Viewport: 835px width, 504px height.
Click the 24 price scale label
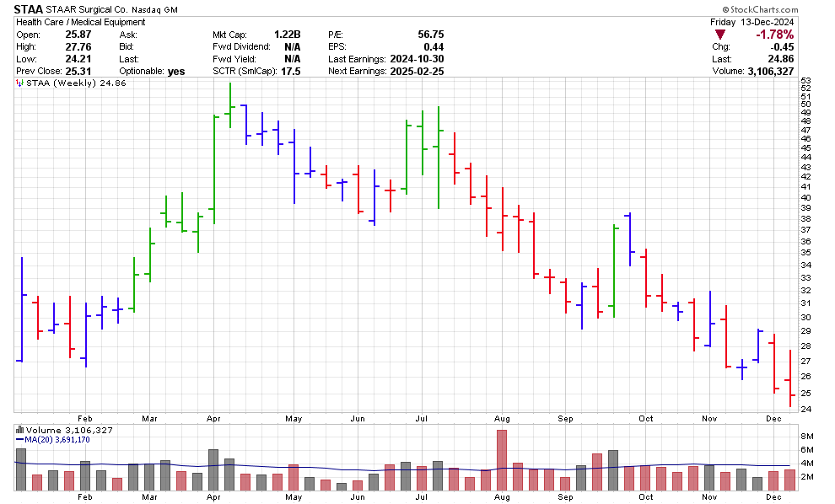tap(805, 410)
